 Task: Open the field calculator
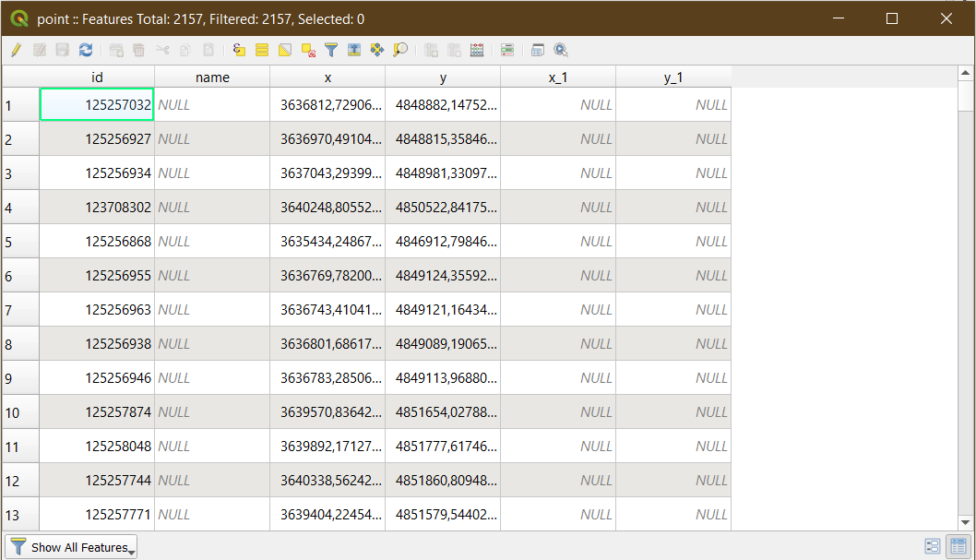tap(477, 50)
